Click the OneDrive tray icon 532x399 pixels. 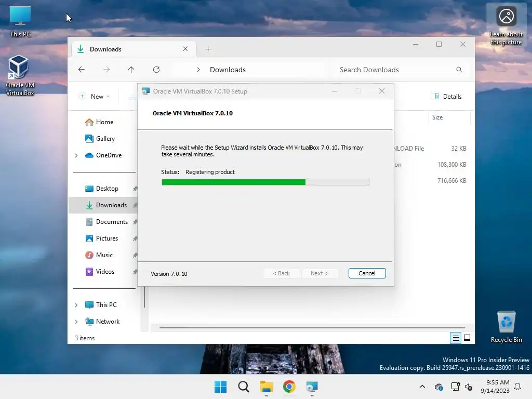coord(438,387)
